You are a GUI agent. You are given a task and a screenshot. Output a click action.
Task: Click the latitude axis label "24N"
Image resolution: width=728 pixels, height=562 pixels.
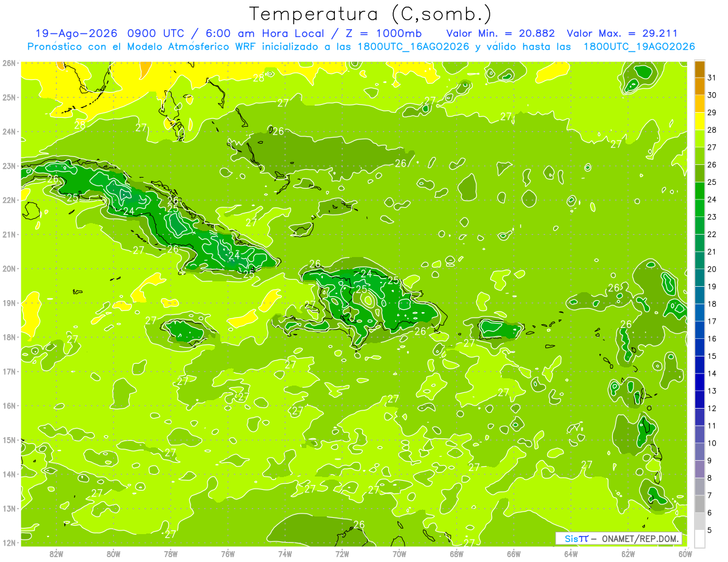click(9, 132)
